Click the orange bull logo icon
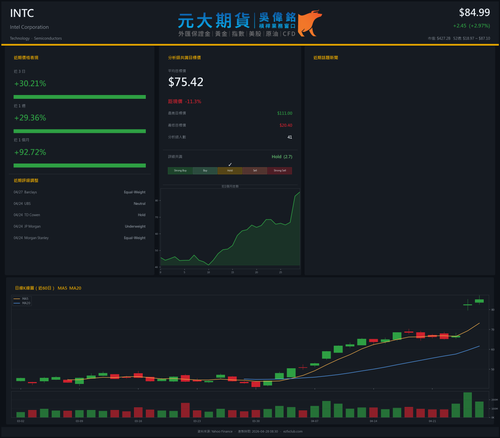The height and width of the screenshot is (438, 500). [x=310, y=23]
